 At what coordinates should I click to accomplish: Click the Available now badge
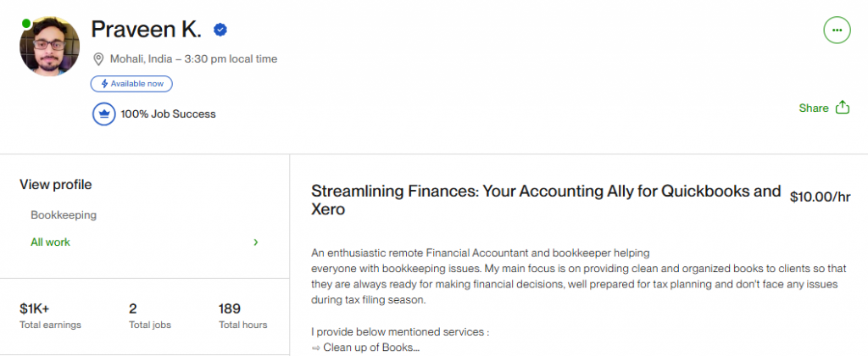pyautogui.click(x=131, y=84)
